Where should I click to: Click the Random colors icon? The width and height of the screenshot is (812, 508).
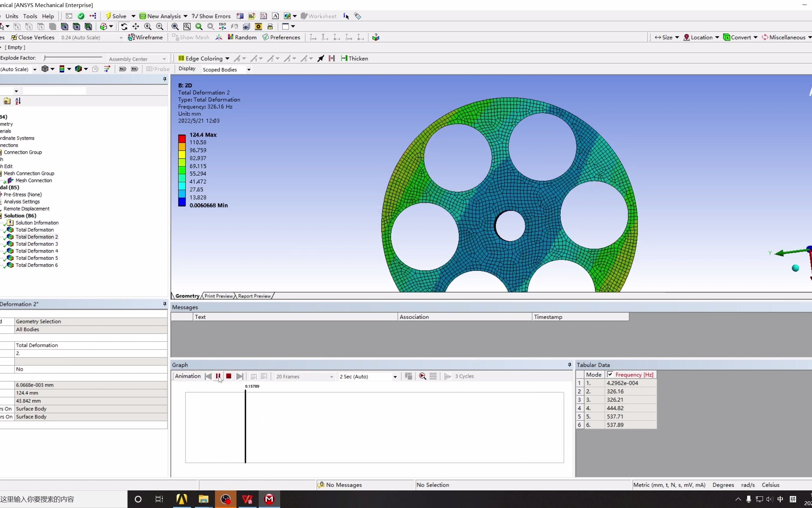pos(230,37)
